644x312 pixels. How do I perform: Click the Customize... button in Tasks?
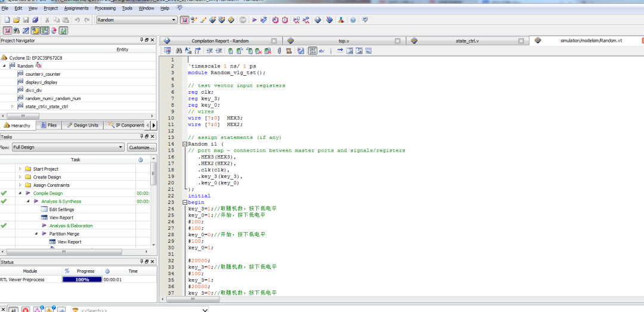141,147
